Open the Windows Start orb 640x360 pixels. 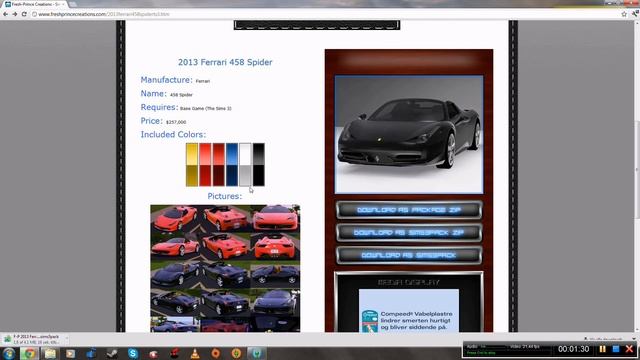point(9,353)
